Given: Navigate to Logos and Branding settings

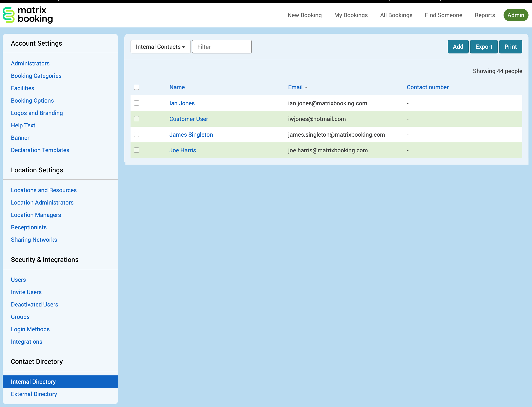Looking at the screenshot, I should (37, 113).
